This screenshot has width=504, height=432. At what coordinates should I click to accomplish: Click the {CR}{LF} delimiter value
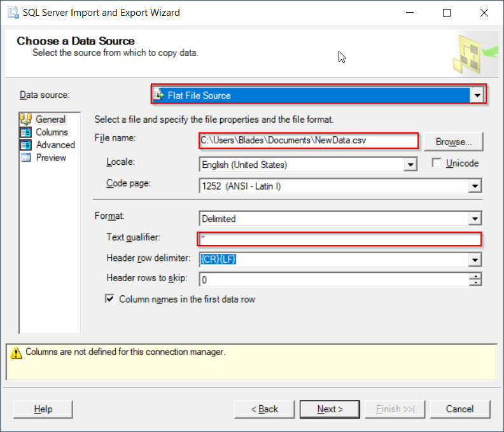pyautogui.click(x=218, y=259)
